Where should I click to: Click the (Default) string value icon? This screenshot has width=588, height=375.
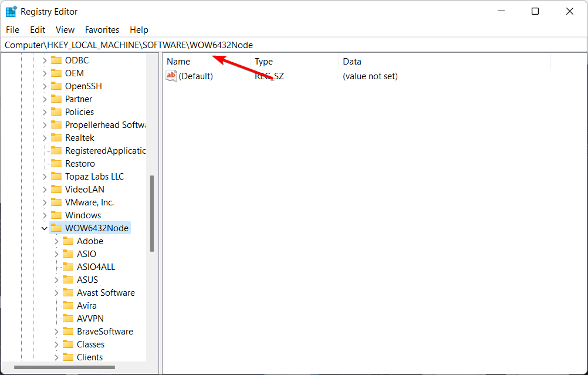pos(171,76)
